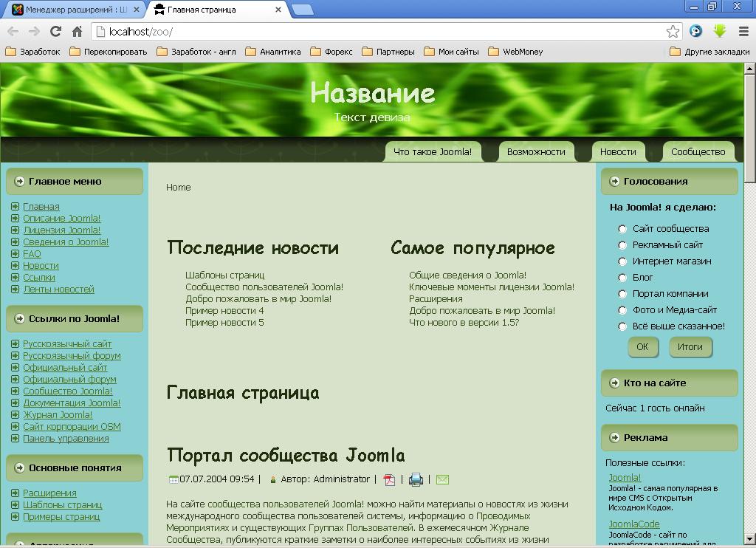Viewport: 756px width, 548px height.
Task: Click the browser Back arrow
Action: (13, 32)
